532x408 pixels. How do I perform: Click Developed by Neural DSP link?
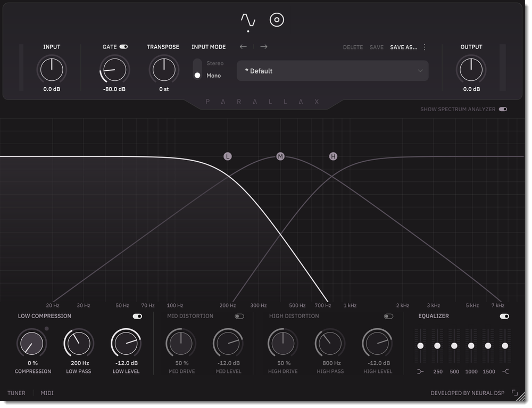pos(468,393)
